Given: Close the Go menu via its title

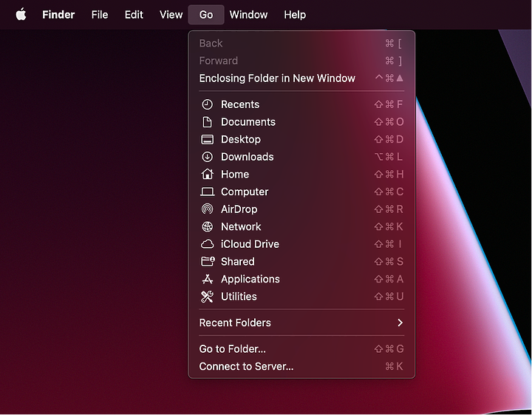Looking at the screenshot, I should (206, 15).
